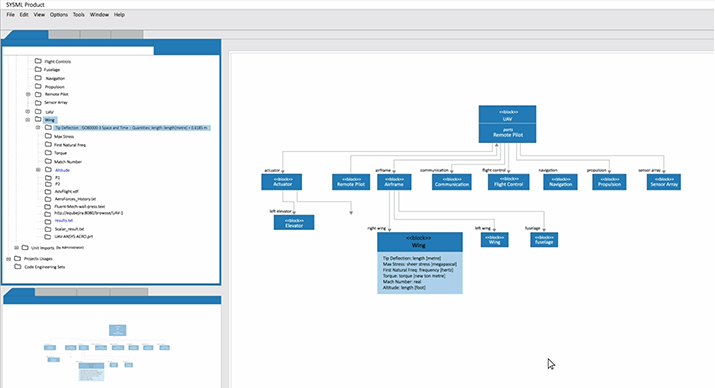Open the Options menu
This screenshot has width=715, height=388.
(59, 15)
